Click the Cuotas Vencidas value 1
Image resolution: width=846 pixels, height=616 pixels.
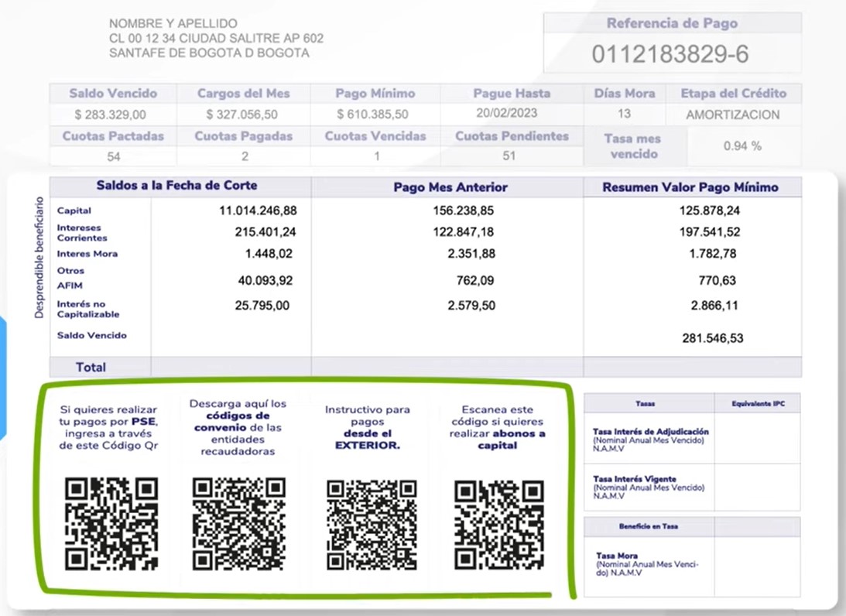tap(377, 156)
